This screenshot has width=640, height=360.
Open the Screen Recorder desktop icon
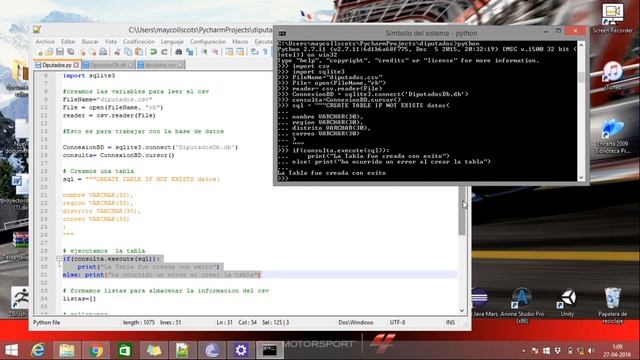612,19
